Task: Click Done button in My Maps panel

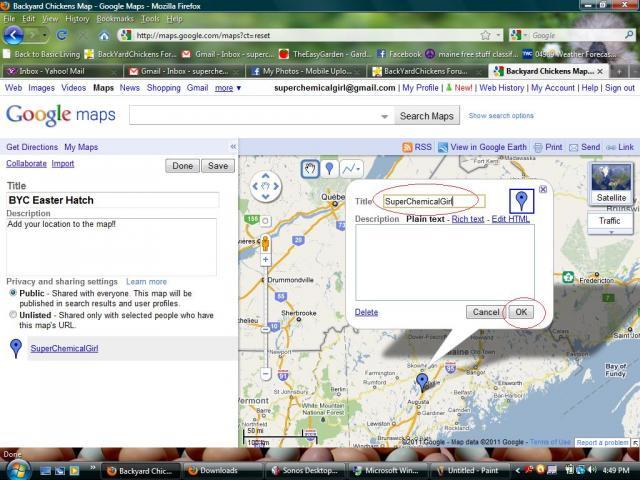Action: (182, 166)
